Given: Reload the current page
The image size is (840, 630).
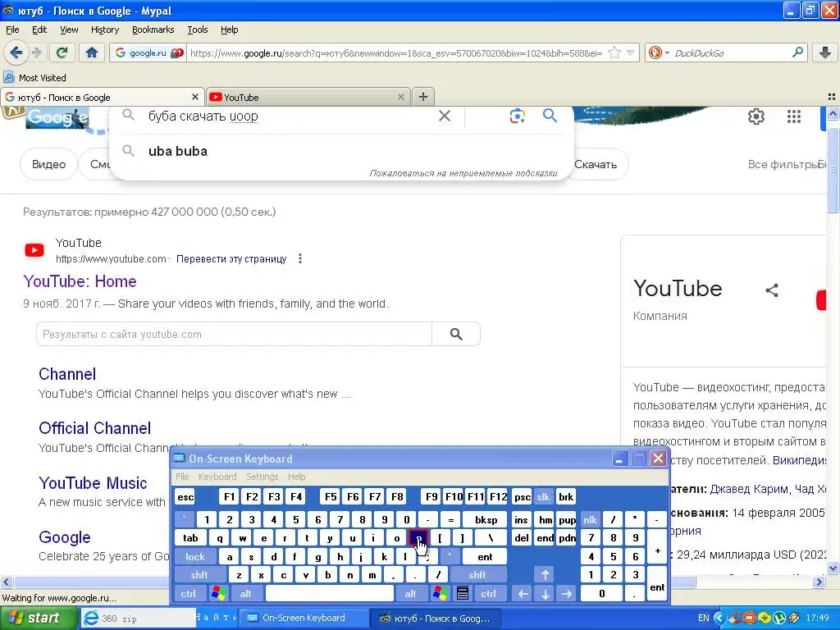Looking at the screenshot, I should (62, 52).
